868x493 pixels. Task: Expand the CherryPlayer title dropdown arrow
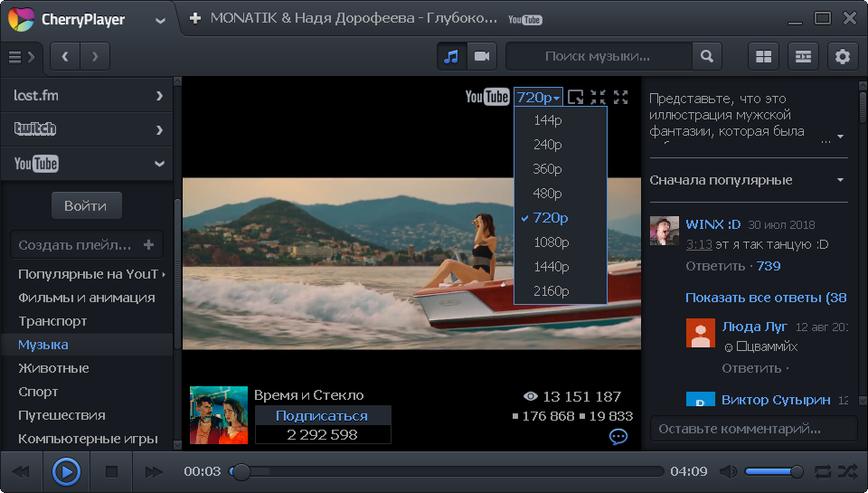click(x=160, y=21)
